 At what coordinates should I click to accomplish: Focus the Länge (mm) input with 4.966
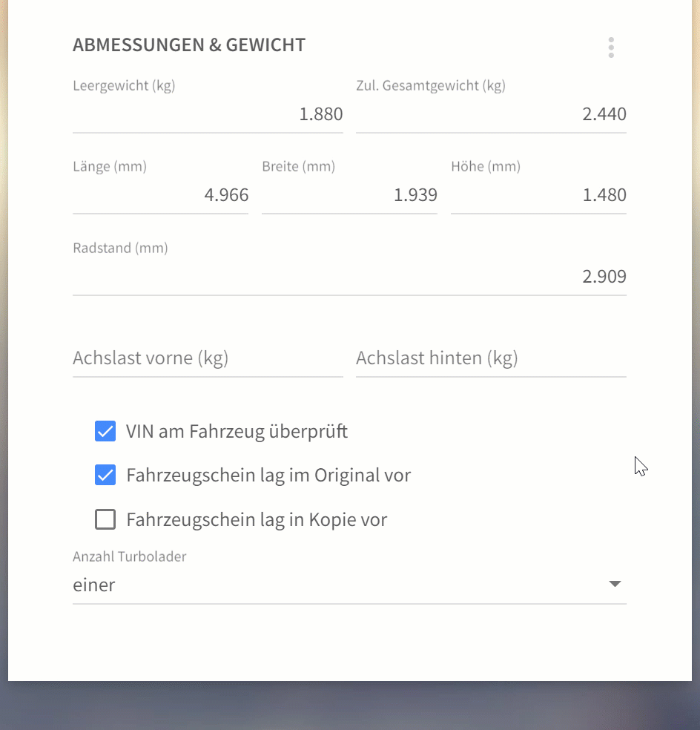(161, 195)
